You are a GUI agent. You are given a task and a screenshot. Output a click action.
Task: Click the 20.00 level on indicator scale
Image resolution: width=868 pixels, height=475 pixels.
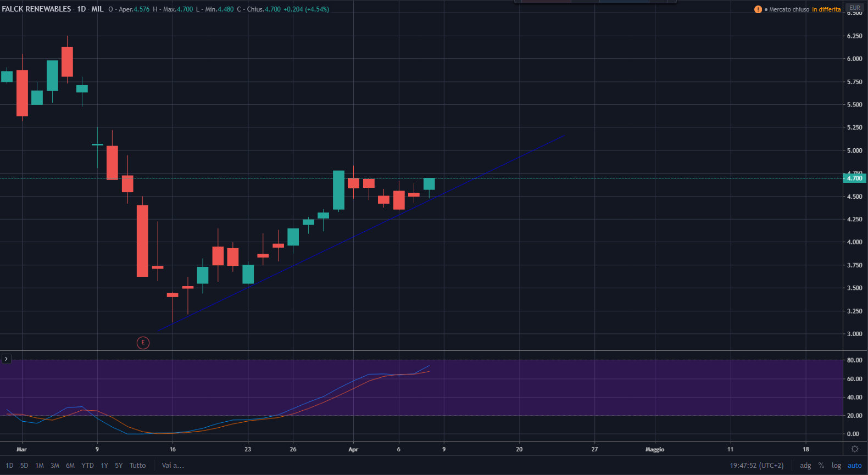point(854,416)
